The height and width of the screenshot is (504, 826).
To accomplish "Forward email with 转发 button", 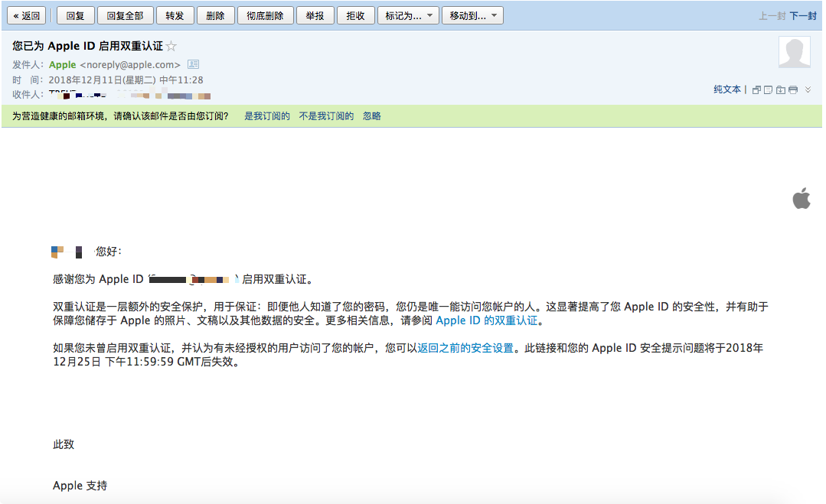I will pos(175,16).
